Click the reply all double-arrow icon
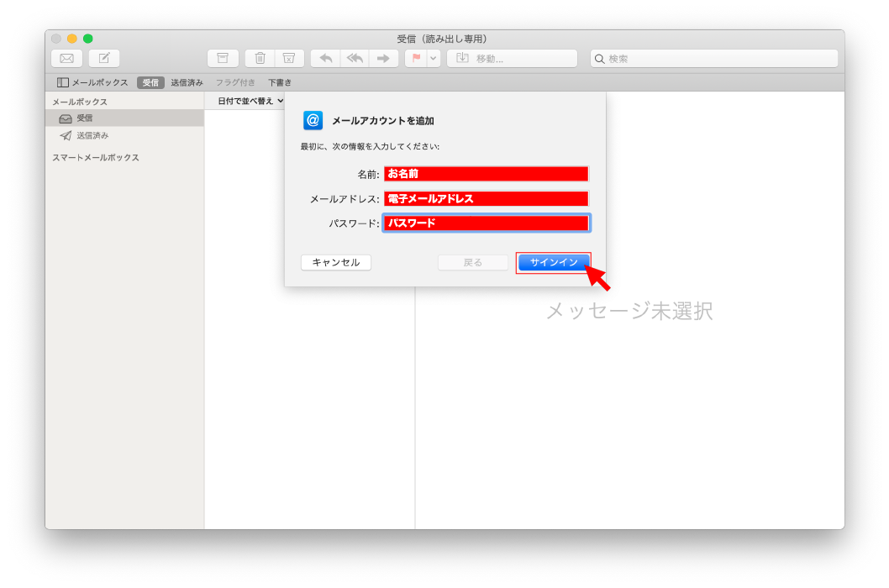Image resolution: width=889 pixels, height=588 pixels. click(x=355, y=58)
